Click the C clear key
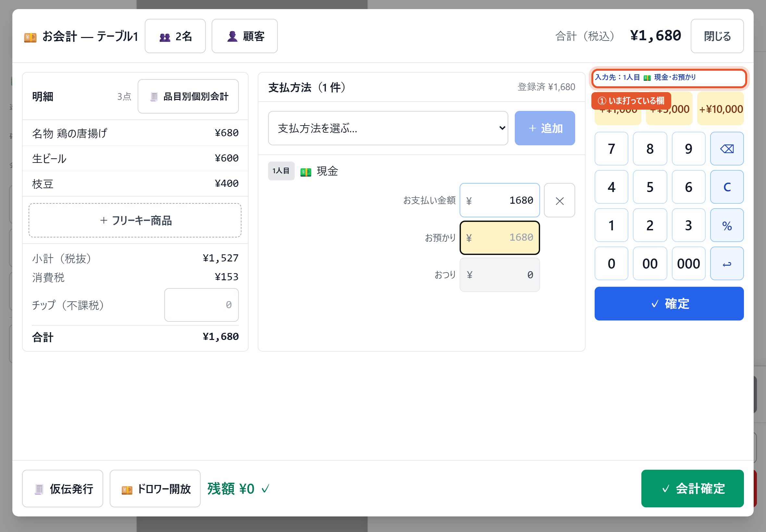The image size is (766, 532). tap(727, 187)
